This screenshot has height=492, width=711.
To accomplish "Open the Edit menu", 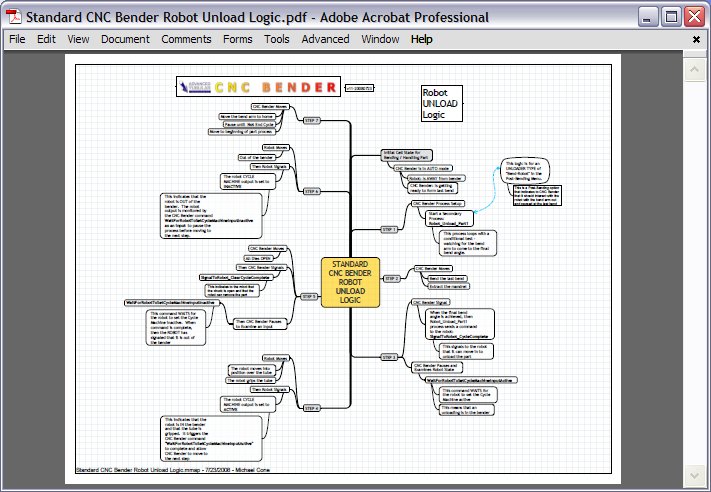I will (46, 39).
